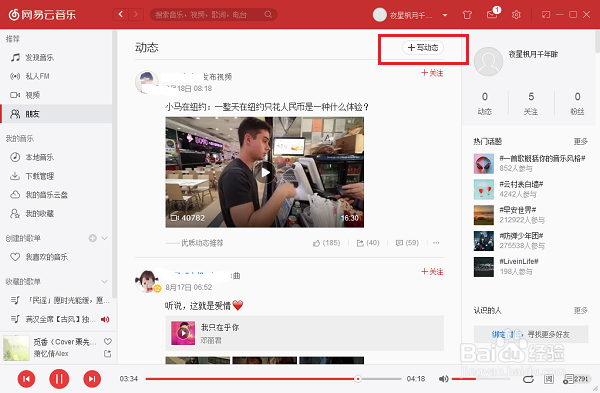
Task: Pause the playing song
Action: tap(59, 379)
